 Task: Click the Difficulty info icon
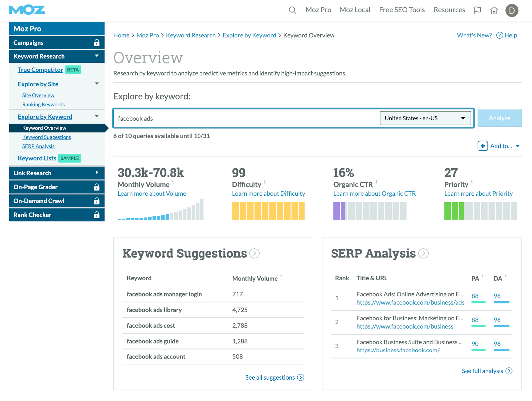point(265,182)
